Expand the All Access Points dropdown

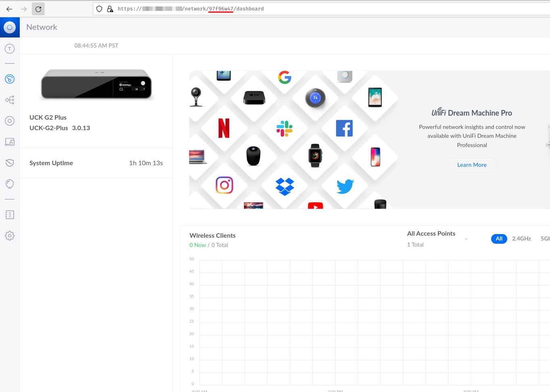[466, 239]
